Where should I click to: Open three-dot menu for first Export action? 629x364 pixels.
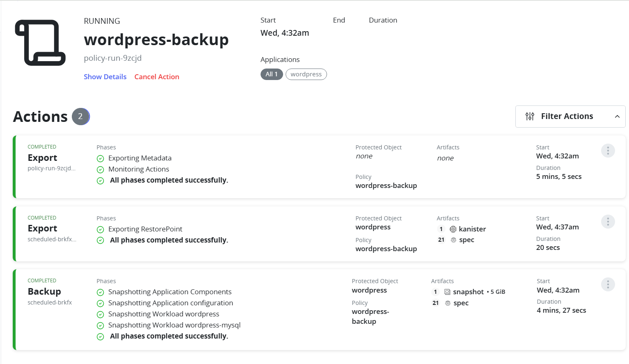point(608,151)
